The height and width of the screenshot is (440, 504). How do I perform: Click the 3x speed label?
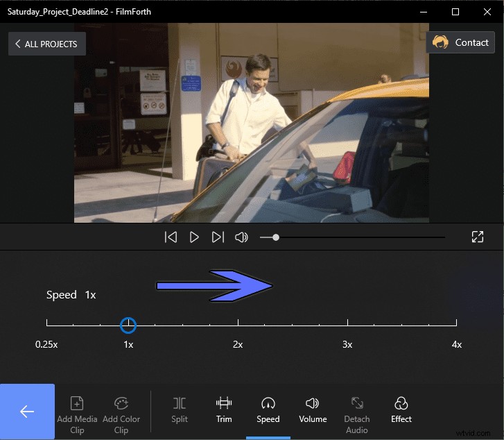(347, 344)
